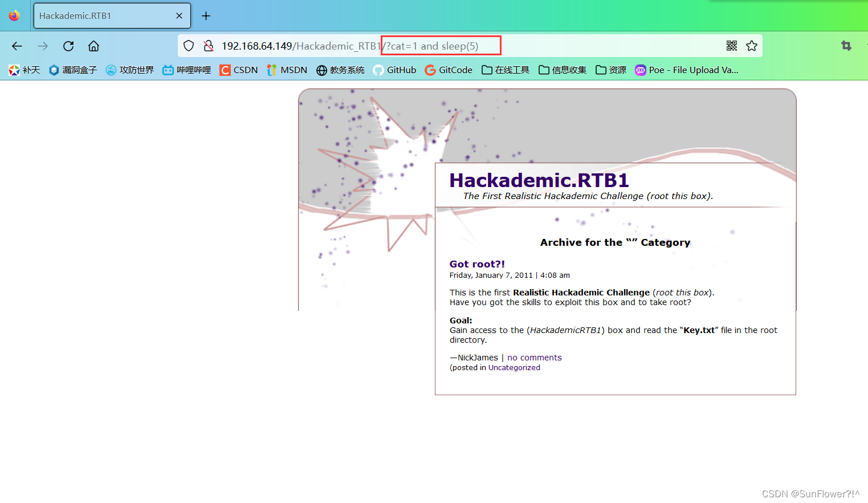Image resolution: width=868 pixels, height=503 pixels.
Task: Select the Home icon in the toolbar
Action: 93,46
